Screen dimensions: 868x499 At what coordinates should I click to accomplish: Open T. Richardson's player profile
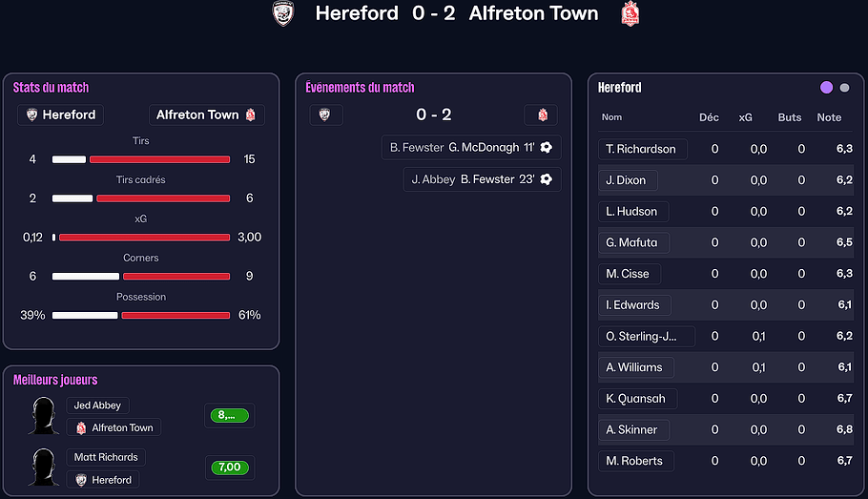tap(640, 149)
